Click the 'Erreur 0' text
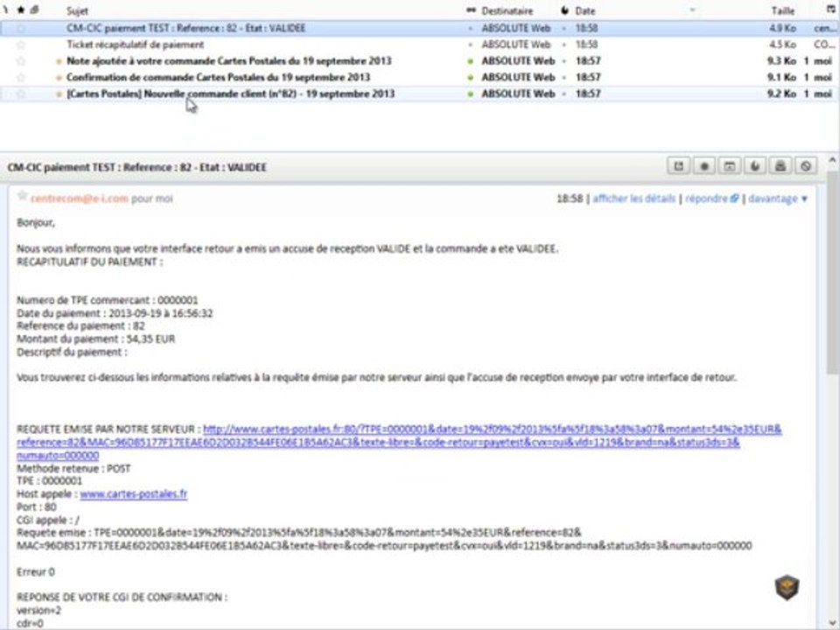Viewport: 840px width, 630px height. pos(35,572)
